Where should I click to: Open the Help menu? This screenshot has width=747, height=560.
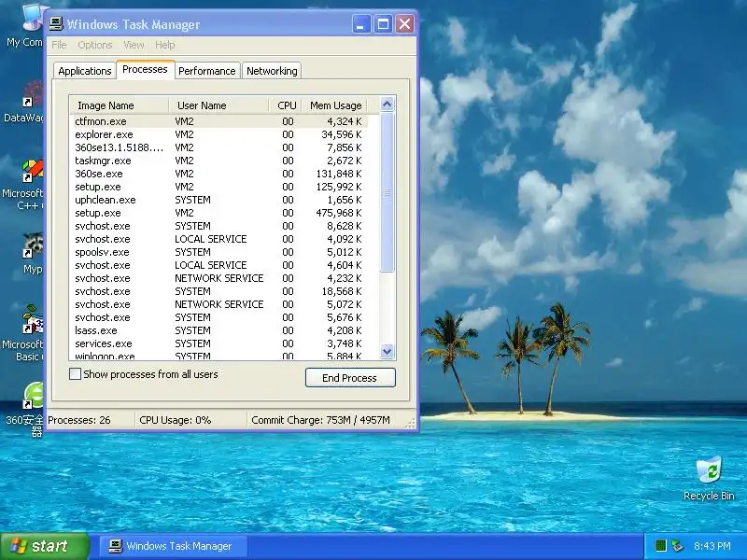(x=165, y=45)
